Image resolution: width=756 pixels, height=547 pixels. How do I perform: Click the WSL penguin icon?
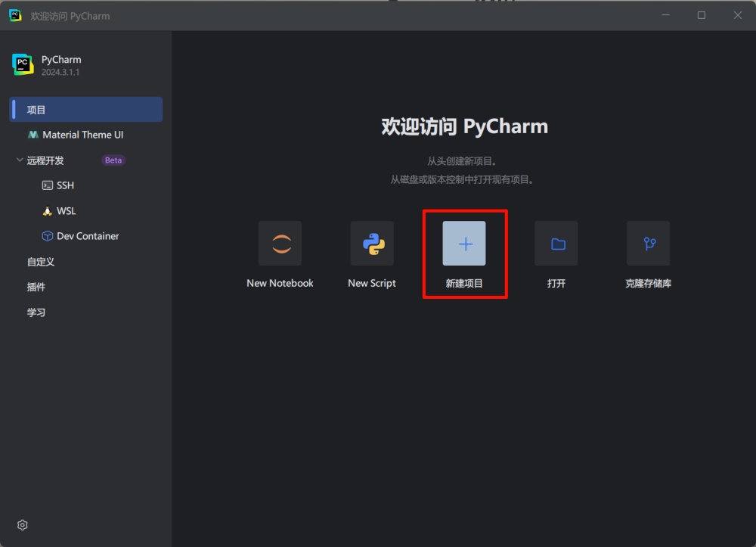click(x=48, y=211)
